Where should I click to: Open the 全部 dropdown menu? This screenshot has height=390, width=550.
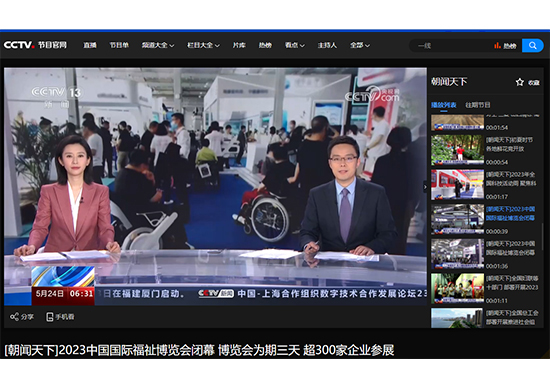point(360,45)
